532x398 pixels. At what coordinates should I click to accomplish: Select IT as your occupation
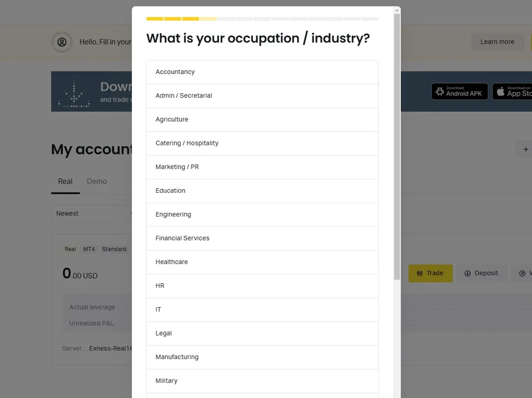(x=262, y=309)
